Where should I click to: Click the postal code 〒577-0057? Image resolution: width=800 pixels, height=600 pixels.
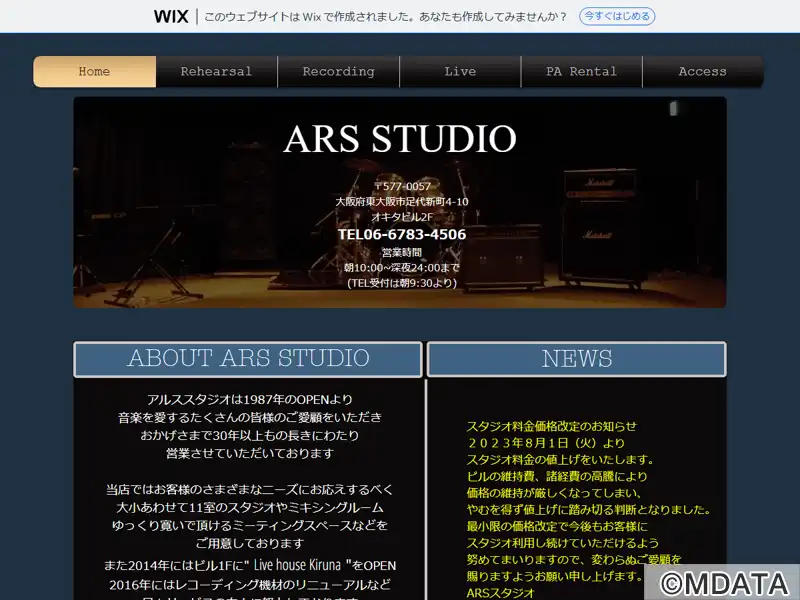pos(402,187)
